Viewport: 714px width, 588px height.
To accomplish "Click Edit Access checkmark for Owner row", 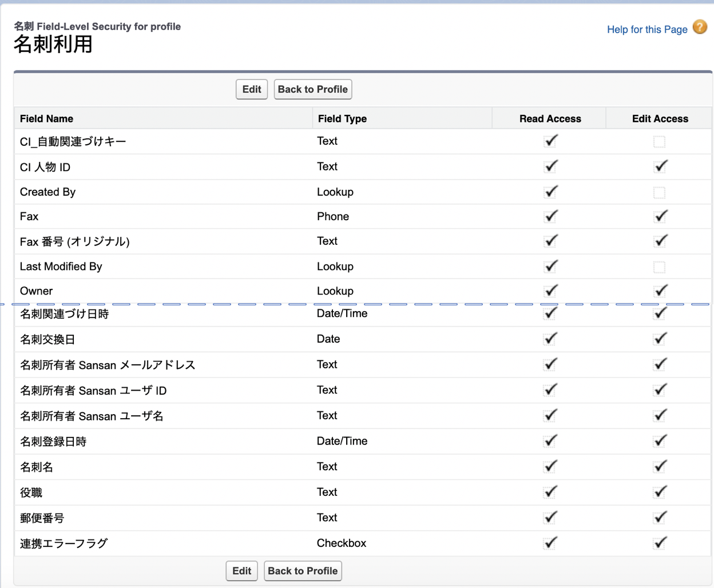I will point(660,291).
